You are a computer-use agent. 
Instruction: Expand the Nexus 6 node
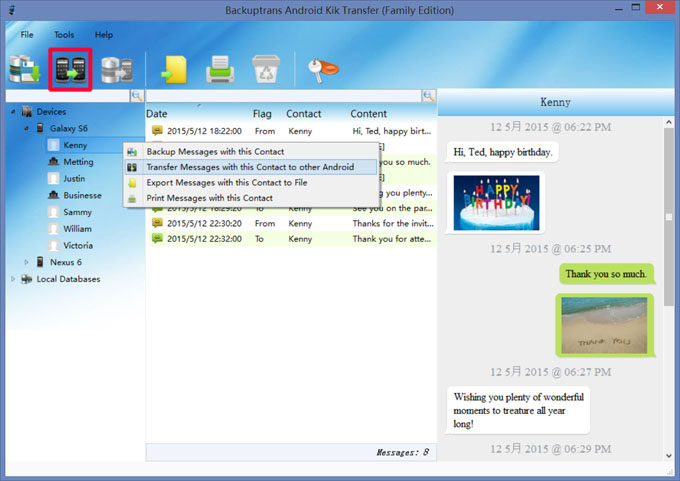click(x=26, y=262)
